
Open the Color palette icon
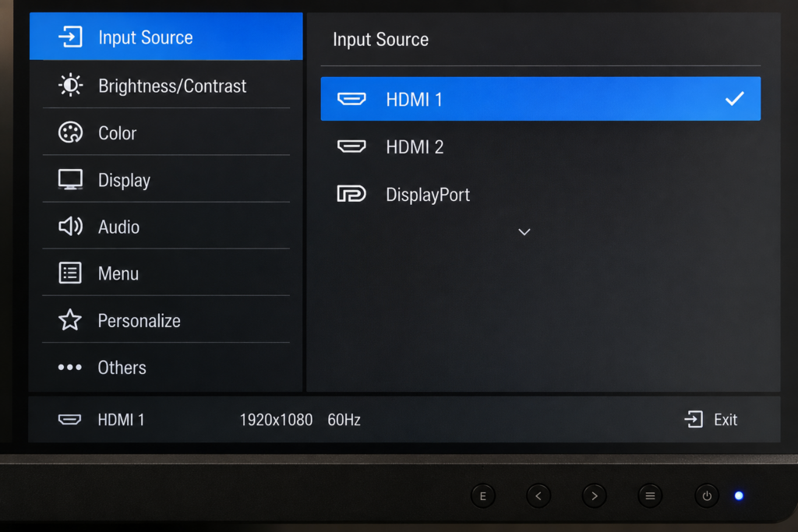pyautogui.click(x=70, y=132)
